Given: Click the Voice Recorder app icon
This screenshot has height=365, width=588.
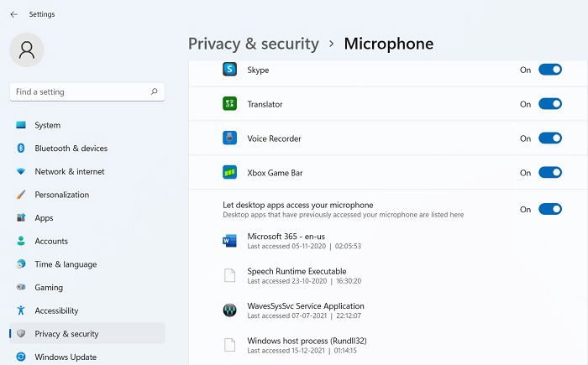Looking at the screenshot, I should 229,138.
